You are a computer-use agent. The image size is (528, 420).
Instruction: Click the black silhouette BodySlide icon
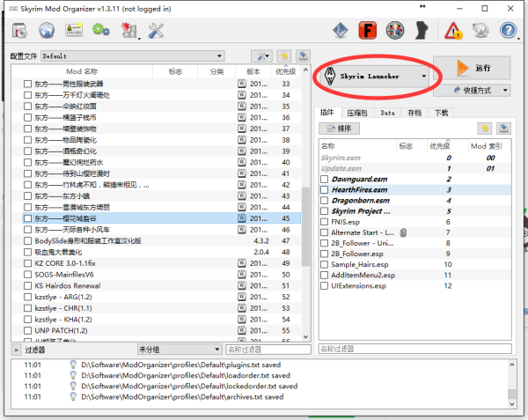click(422, 30)
